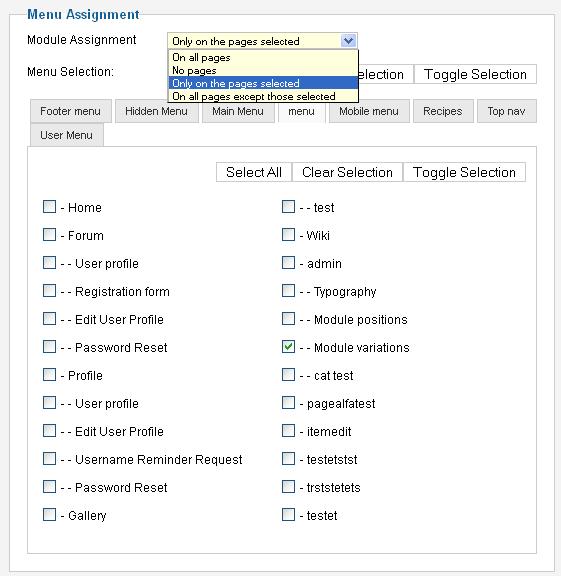Check the Username Reminder Request checkbox
Image resolution: width=561 pixels, height=576 pixels.
(x=49, y=458)
